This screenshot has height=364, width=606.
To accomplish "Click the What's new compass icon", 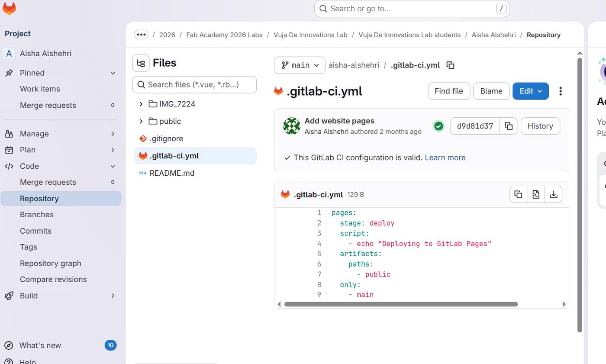I will click(x=9, y=345).
